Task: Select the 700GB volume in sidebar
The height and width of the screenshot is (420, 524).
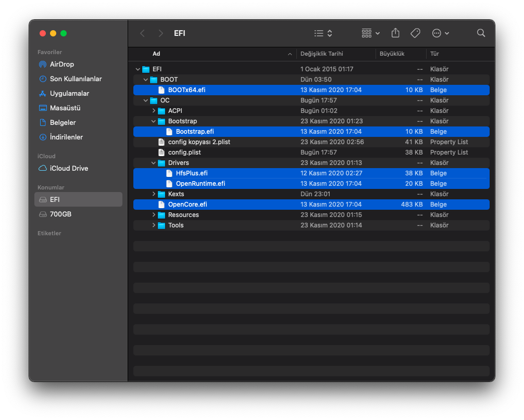Action: pos(60,214)
